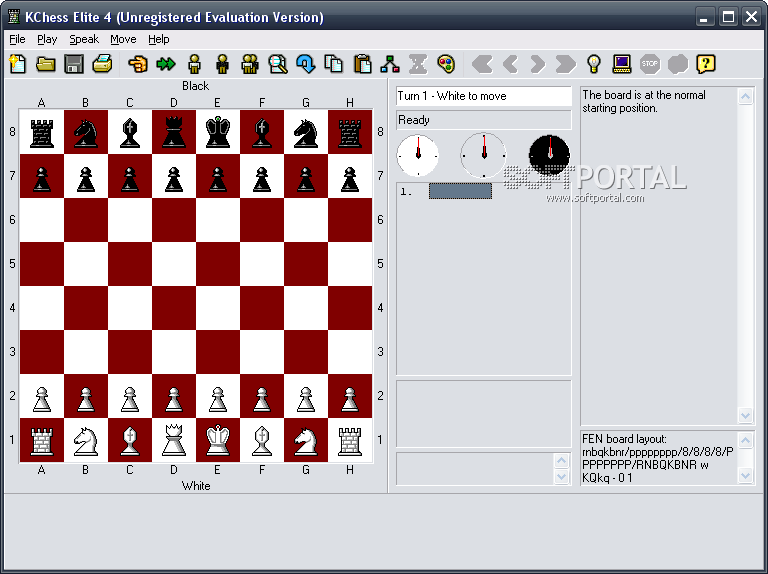Click the up arrow beside the empty text box below the move list
The height and width of the screenshot is (574, 768).
[x=561, y=461]
